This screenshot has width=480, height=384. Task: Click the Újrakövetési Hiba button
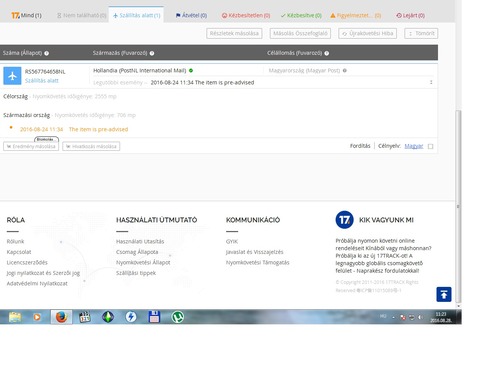(x=367, y=33)
